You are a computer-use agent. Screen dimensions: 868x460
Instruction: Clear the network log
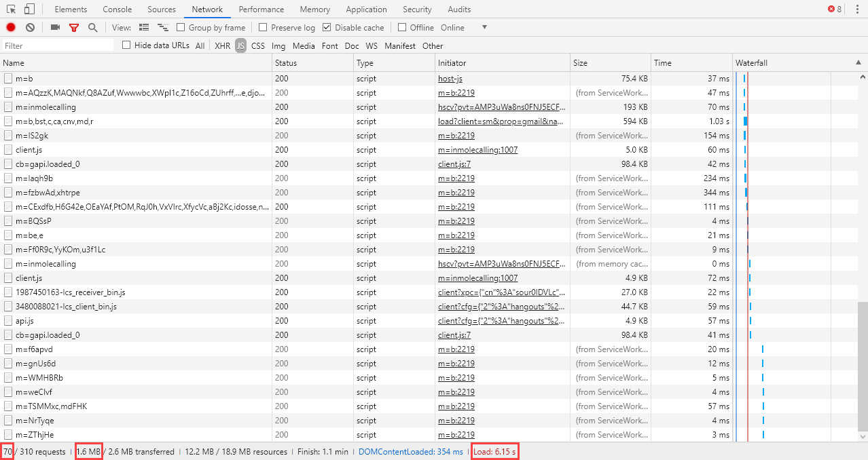click(x=30, y=27)
